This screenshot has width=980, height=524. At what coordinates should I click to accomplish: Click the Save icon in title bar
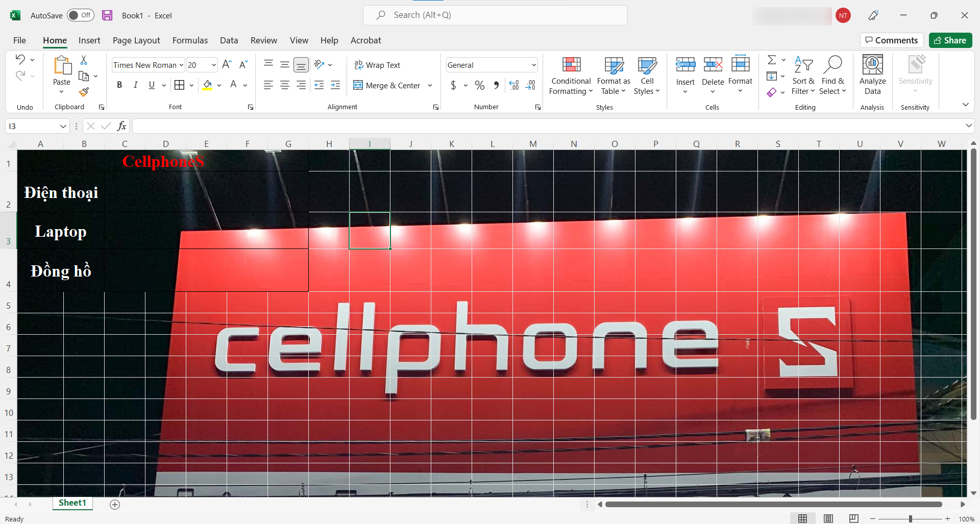click(107, 15)
